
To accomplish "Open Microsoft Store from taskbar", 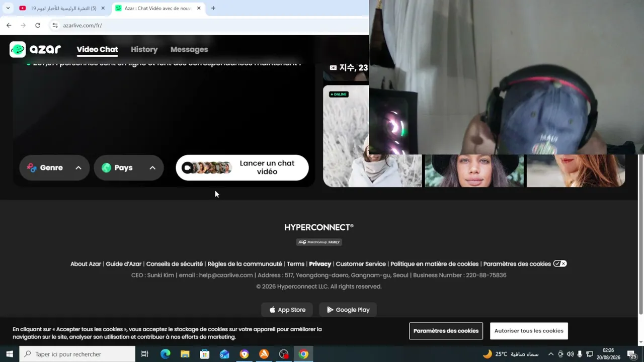I will (204, 354).
